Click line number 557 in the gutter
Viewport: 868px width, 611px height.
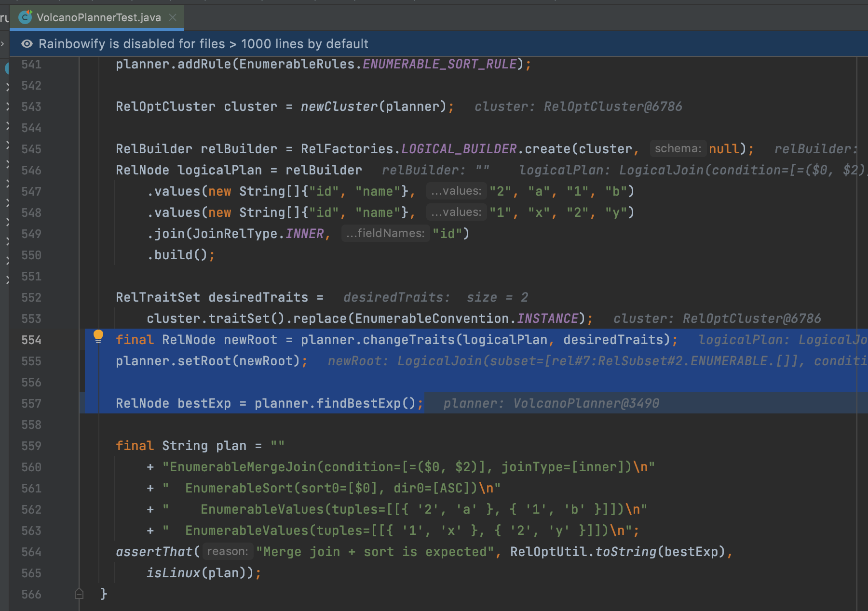[31, 403]
